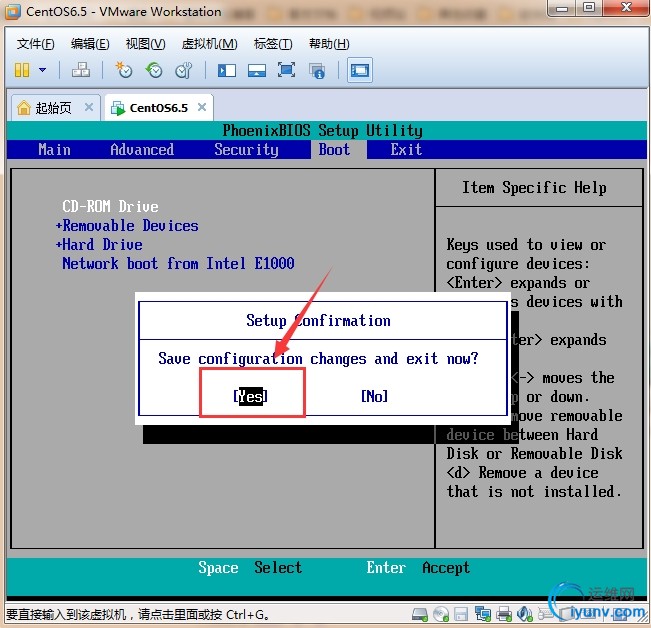
Task: Click the floppy drive status bar icon
Action: (461, 614)
